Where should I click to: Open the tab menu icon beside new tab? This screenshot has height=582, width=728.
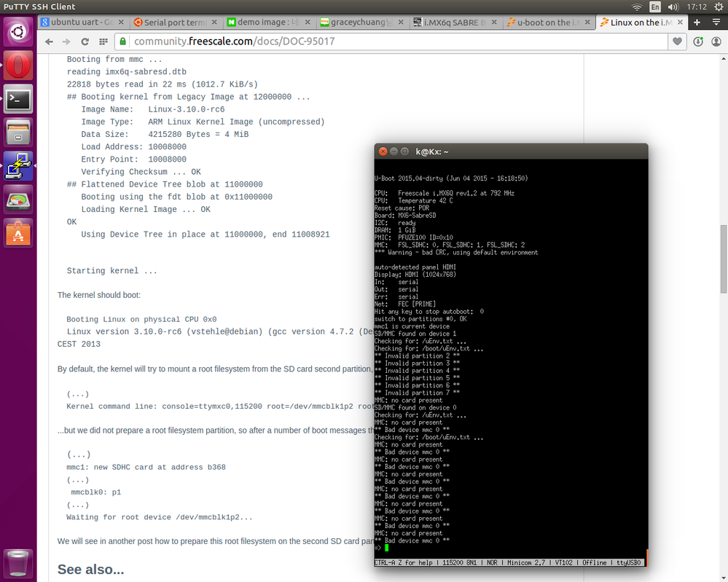click(x=716, y=23)
